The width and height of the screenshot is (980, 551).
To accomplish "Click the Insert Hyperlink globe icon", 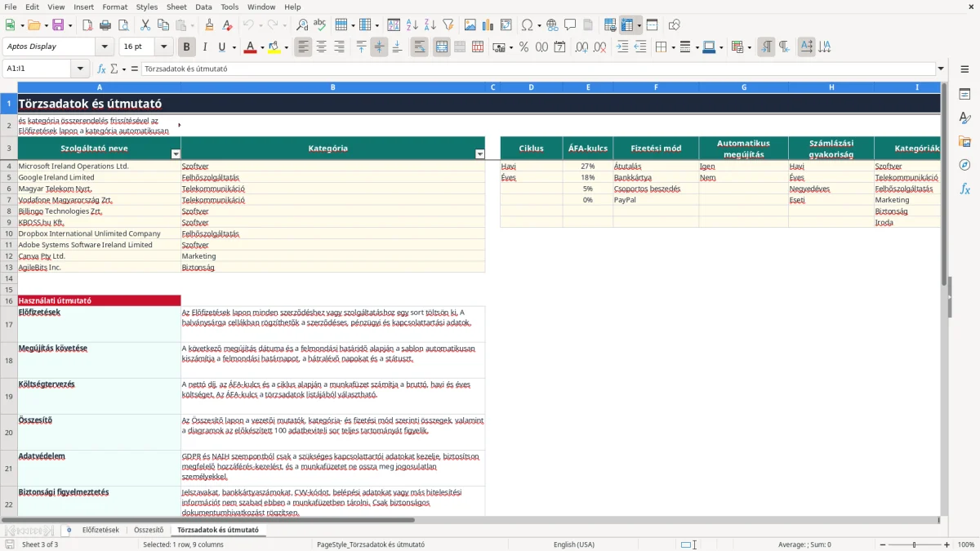I will 552,25.
